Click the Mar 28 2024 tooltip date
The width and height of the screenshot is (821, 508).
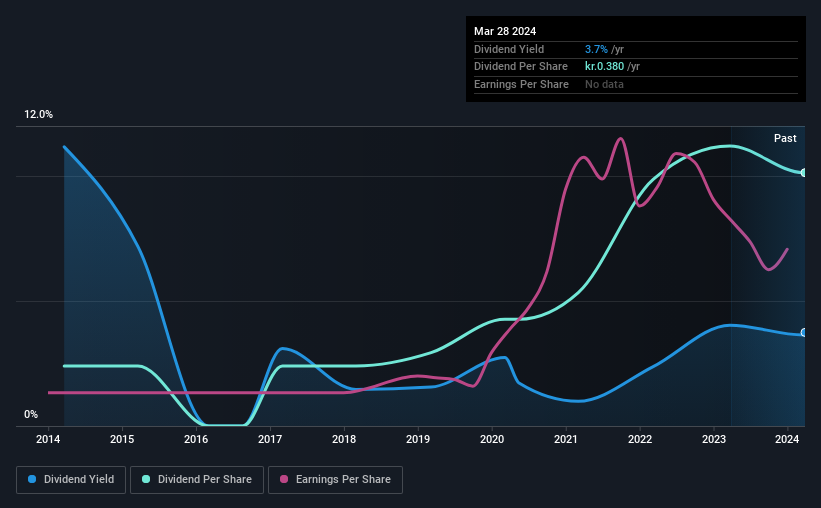(x=505, y=31)
